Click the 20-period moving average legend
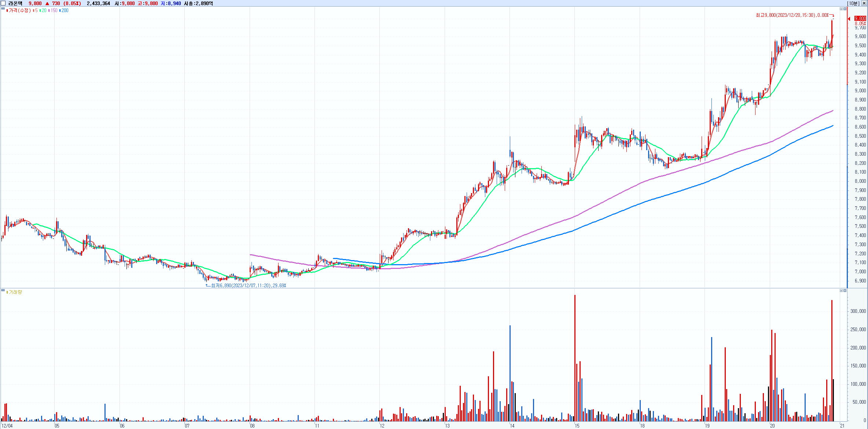This screenshot has width=868, height=429. tap(43, 11)
